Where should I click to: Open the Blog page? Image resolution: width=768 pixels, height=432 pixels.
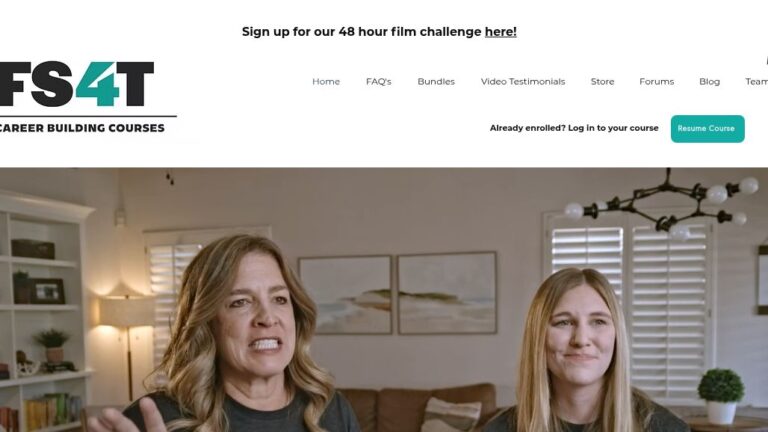click(x=709, y=82)
